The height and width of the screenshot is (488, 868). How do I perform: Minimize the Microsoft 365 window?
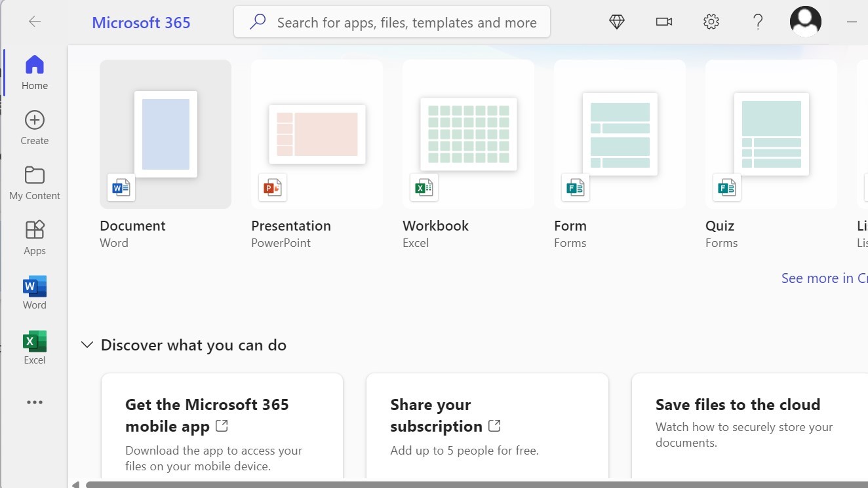[x=852, y=22]
